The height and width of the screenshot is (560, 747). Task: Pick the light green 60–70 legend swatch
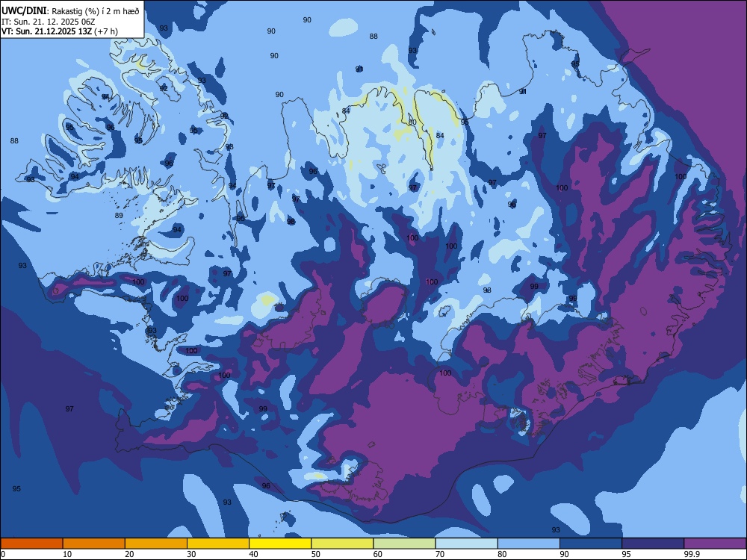pyautogui.click(x=404, y=544)
